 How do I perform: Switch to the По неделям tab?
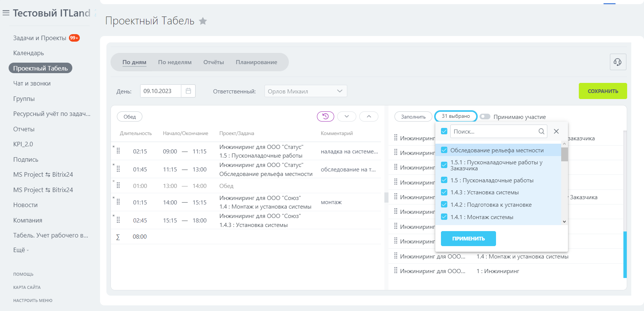coord(175,62)
